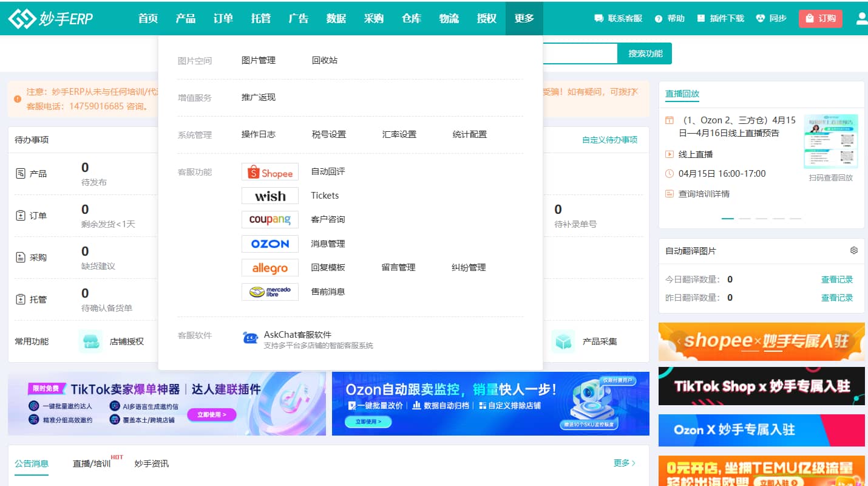Image resolution: width=868 pixels, height=486 pixels.
Task: Switch to the 直播/培训 tab
Action: (x=92, y=464)
